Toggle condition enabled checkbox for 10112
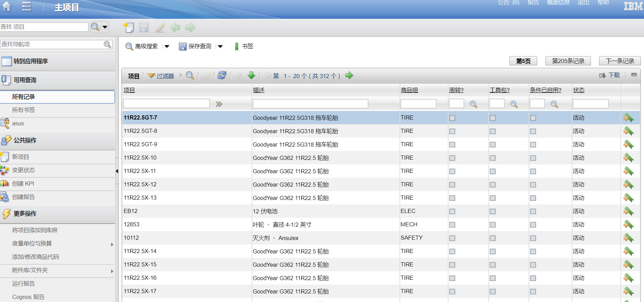644x302 pixels. tap(533, 238)
